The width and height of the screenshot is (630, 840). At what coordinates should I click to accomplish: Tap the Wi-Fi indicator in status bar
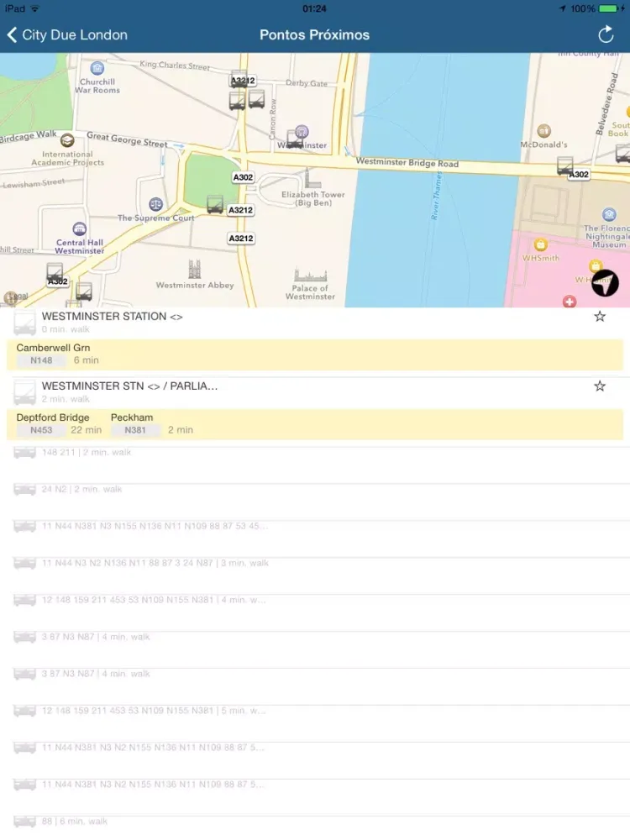click(x=34, y=8)
